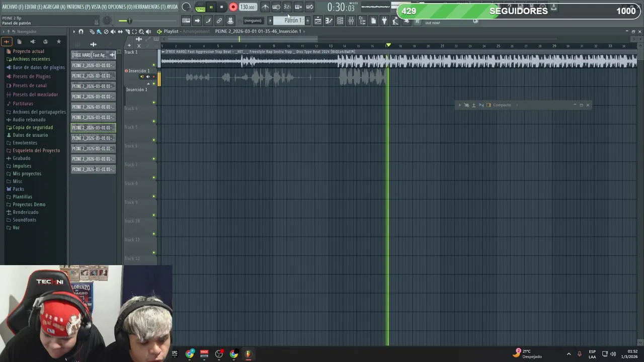Mute Track 1 with its green dot
Screen dimensions: 644x362
[x=154, y=65]
